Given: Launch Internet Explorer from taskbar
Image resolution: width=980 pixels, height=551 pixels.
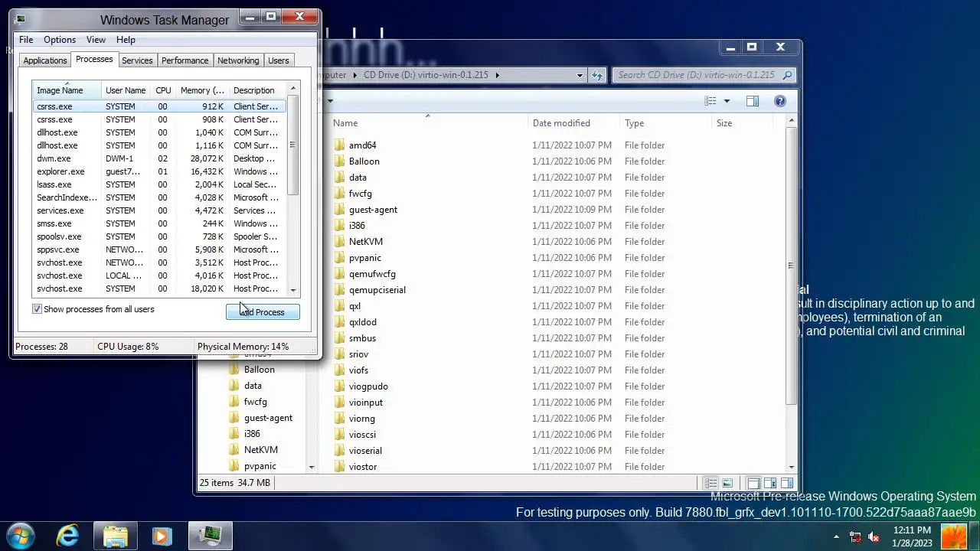Looking at the screenshot, I should point(68,536).
